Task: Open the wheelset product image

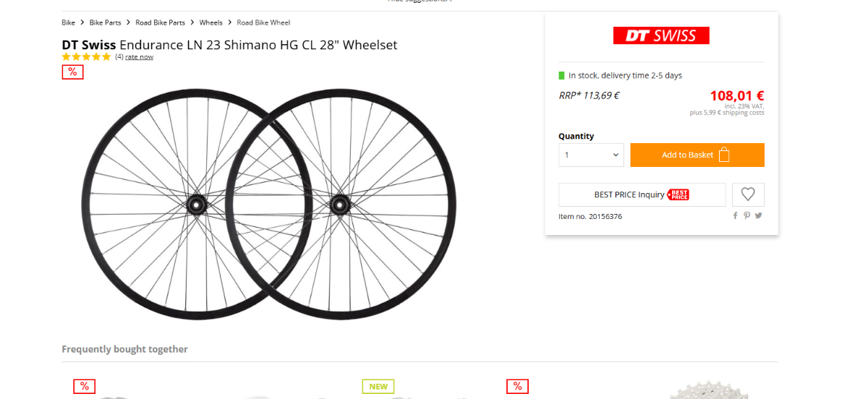Action: pos(269,205)
